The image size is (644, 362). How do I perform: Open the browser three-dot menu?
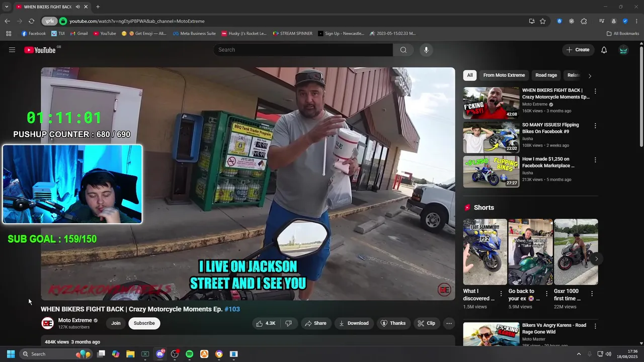(x=637, y=21)
